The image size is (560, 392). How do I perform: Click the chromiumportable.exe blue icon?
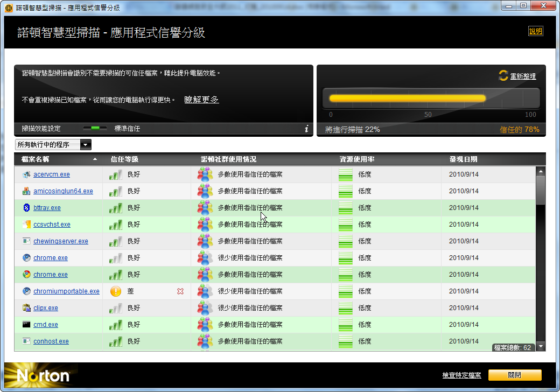coord(26,291)
